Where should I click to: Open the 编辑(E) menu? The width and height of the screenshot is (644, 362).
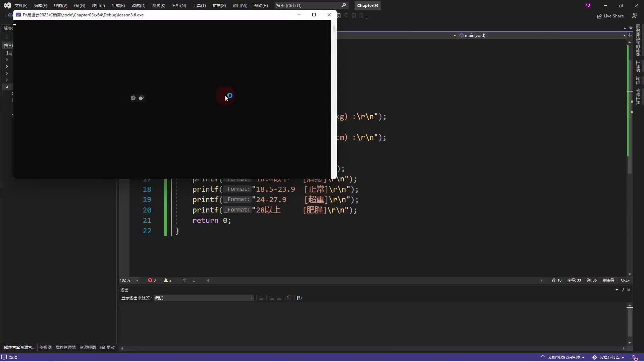[41, 5]
